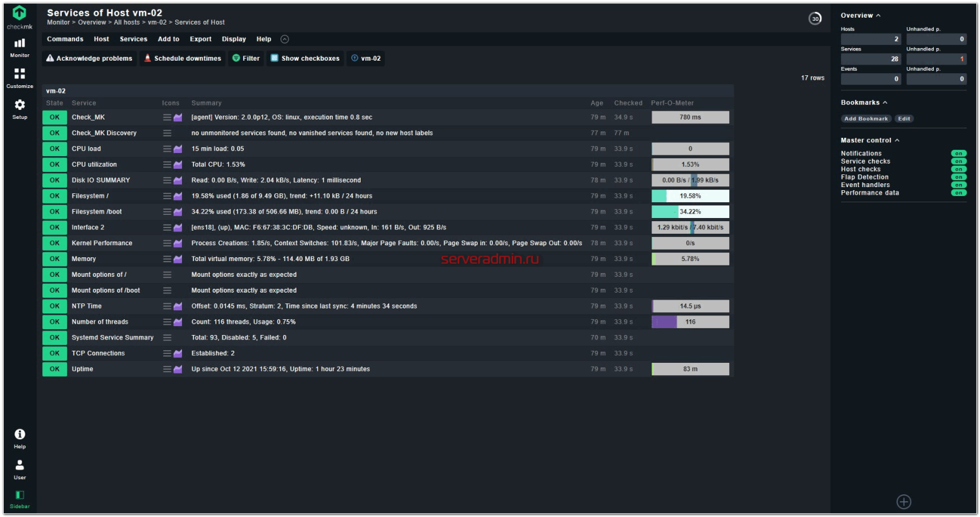Open action menu for Check_MK service
The height and width of the screenshot is (517, 980).
pyautogui.click(x=167, y=118)
